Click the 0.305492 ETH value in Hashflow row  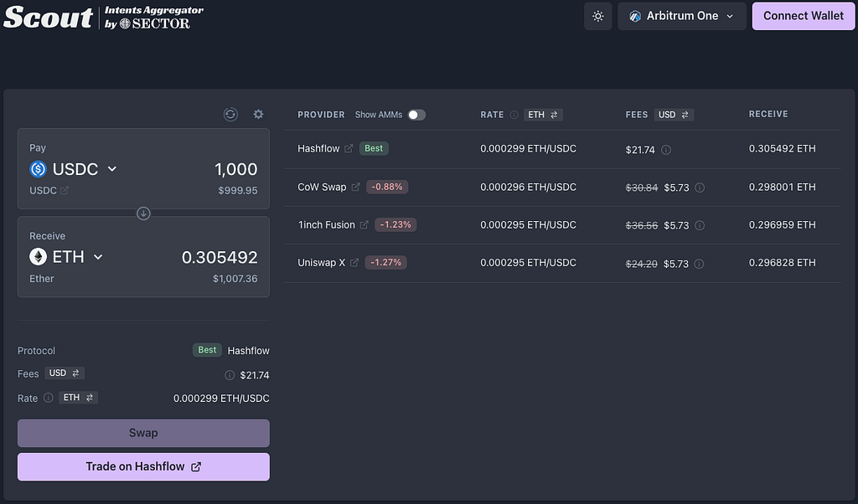[x=782, y=149]
